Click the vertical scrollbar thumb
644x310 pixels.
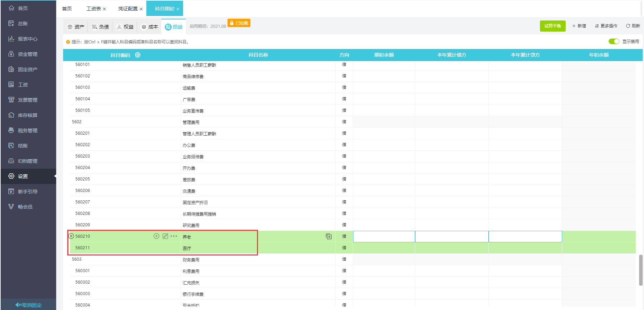click(641, 270)
